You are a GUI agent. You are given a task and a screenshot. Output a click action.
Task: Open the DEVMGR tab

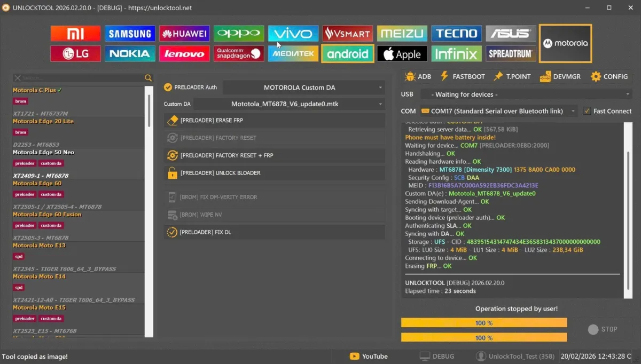(561, 76)
